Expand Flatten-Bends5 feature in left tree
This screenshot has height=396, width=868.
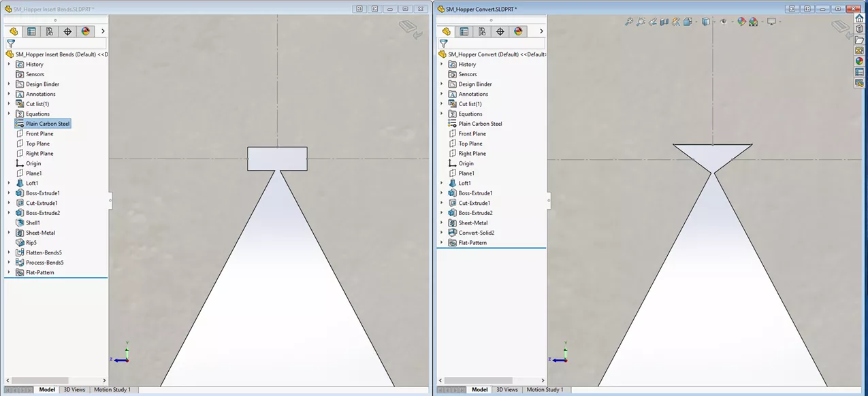click(x=9, y=252)
